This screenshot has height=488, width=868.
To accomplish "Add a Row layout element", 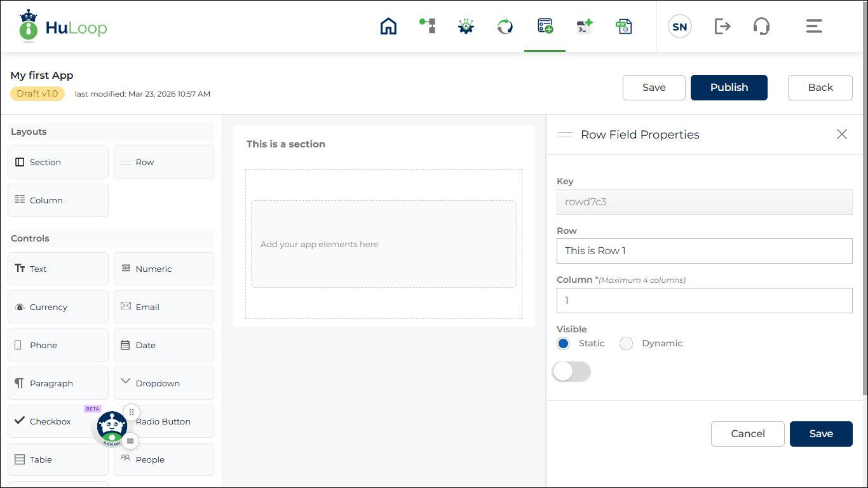I will tap(164, 162).
